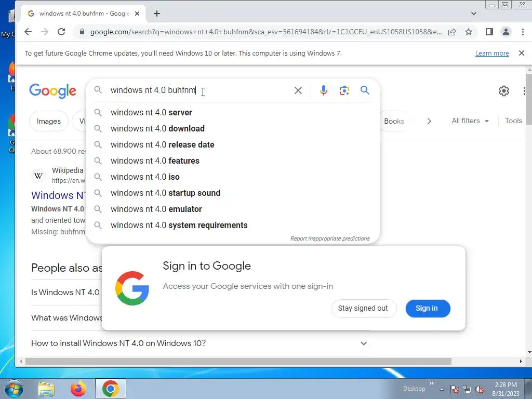Click the browser back arrow
Screen dimensions: 532x399
pyautogui.click(x=28, y=32)
